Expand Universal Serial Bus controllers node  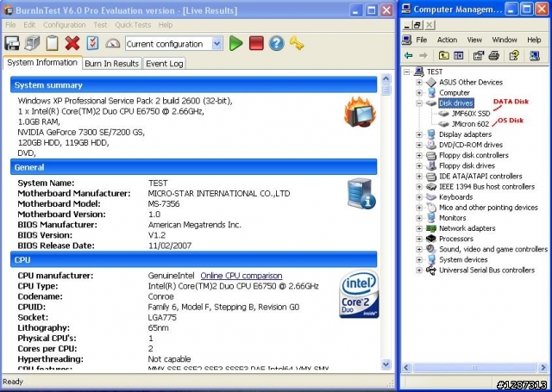(419, 271)
